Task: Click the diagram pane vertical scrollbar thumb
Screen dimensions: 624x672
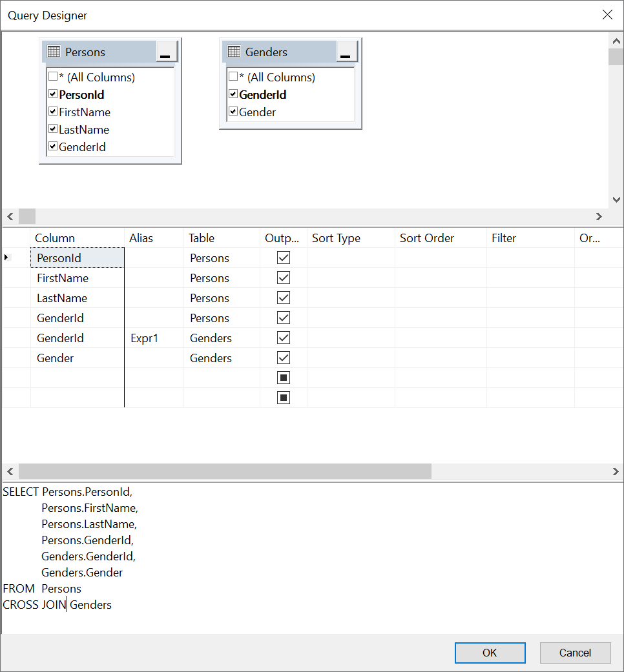Action: point(616,57)
